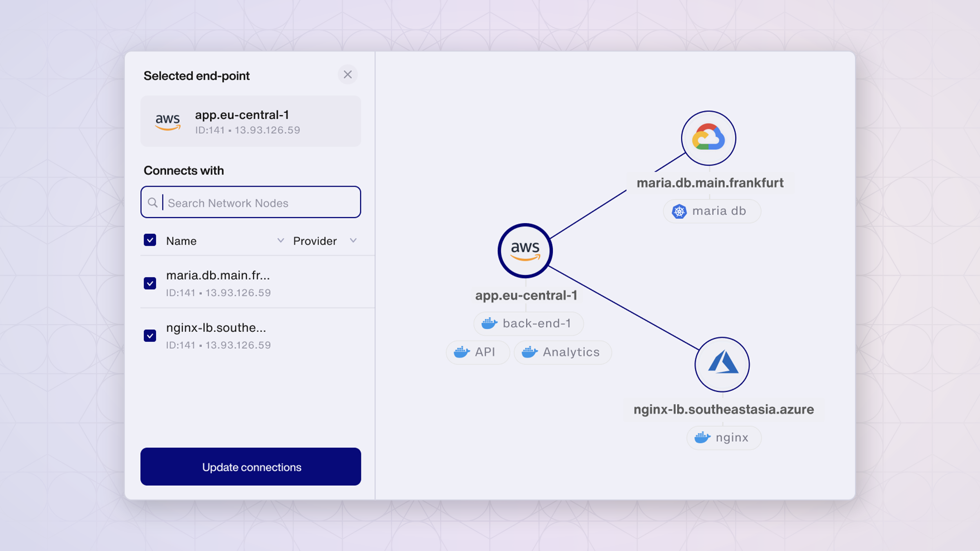Select the Azure node circle
Screen dimensions: 980x551
tap(722, 364)
